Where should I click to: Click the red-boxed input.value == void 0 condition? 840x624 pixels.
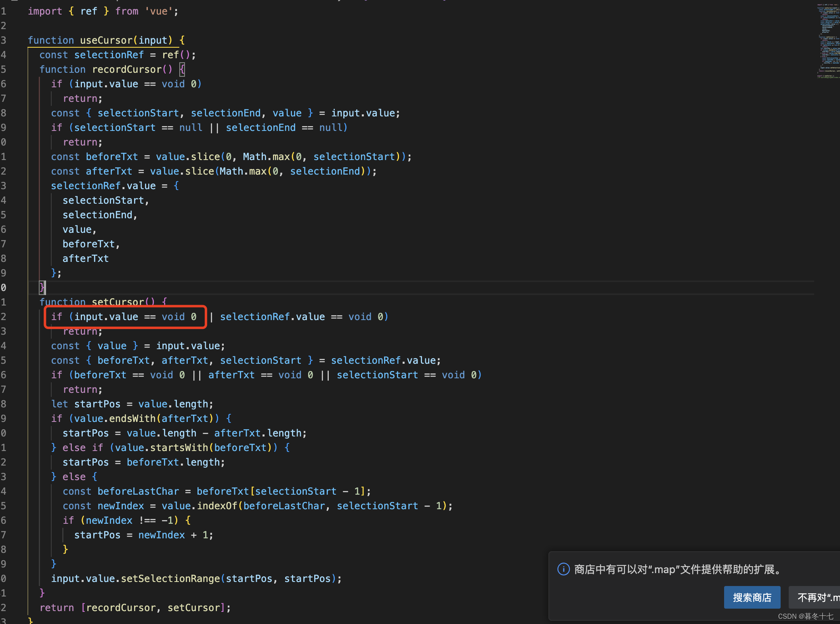point(125,317)
